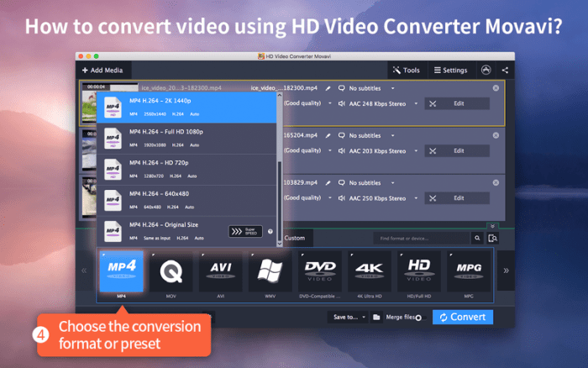The image size is (588, 368).
Task: Open quality dropdown in third file row
Action: pos(330,197)
